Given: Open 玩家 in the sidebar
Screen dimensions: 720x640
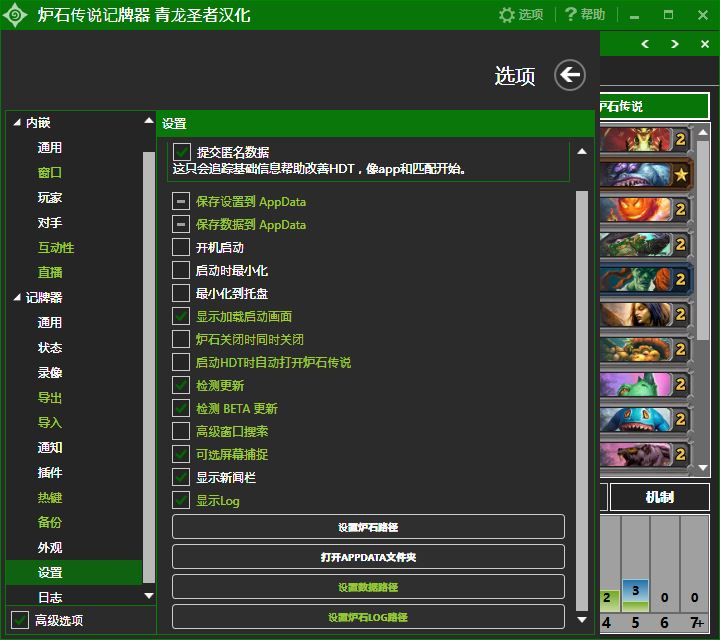Looking at the screenshot, I should (x=50, y=197).
